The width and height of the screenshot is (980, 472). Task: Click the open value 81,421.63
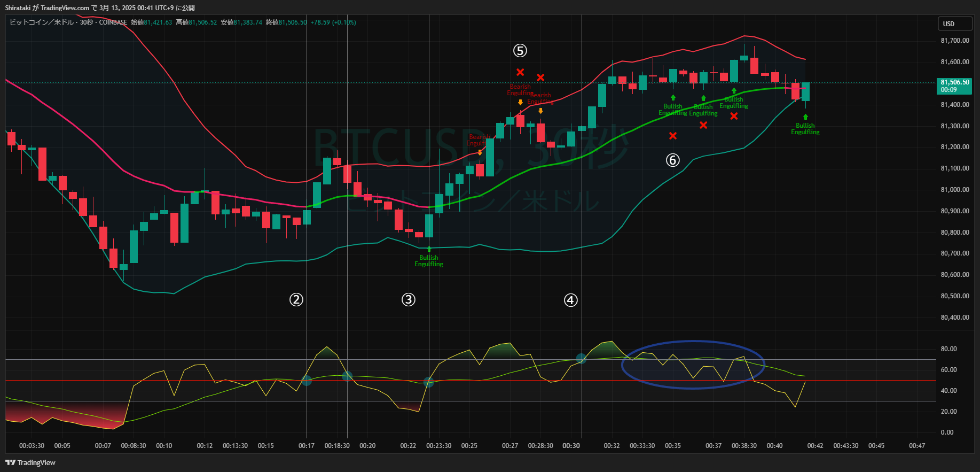click(158, 22)
